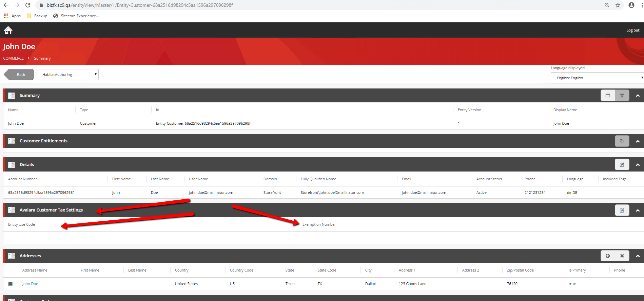Add a new address with plus icon
The height and width of the screenshot is (301, 644).
tap(608, 256)
